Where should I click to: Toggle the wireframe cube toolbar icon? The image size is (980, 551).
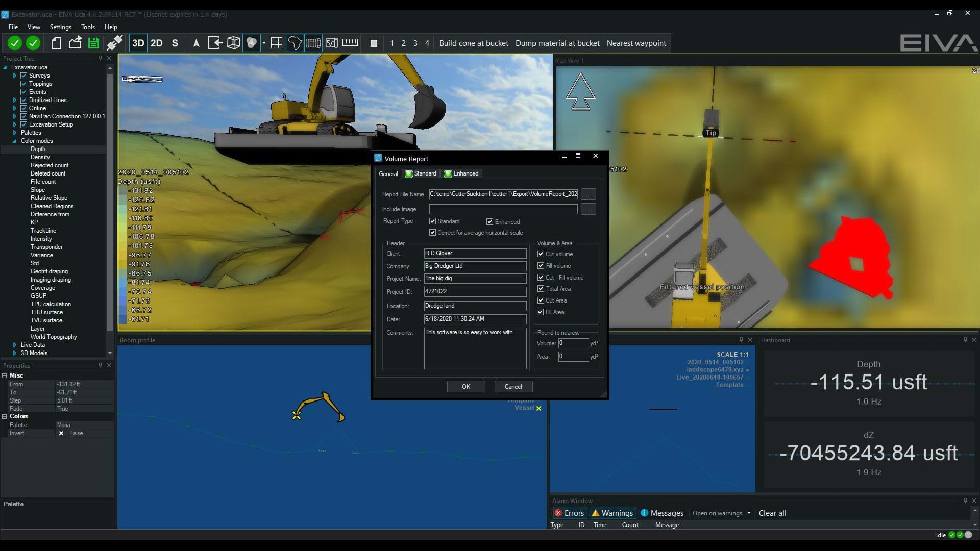click(x=233, y=43)
